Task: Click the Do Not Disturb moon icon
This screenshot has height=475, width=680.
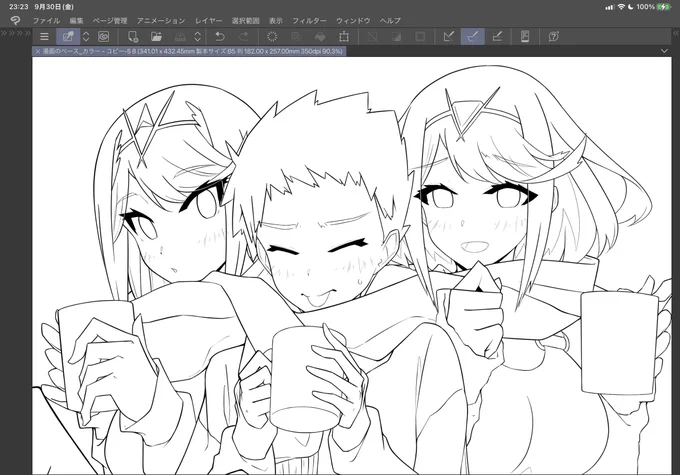Action: tap(631, 7)
